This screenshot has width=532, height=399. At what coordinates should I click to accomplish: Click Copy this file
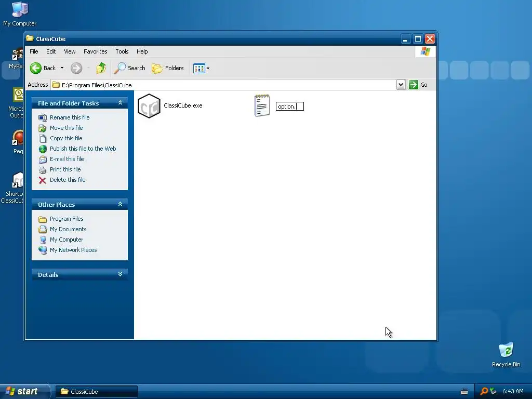pyautogui.click(x=66, y=138)
